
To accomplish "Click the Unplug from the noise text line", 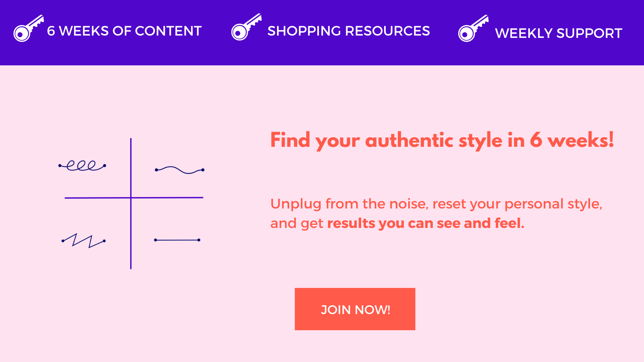I will (436, 204).
